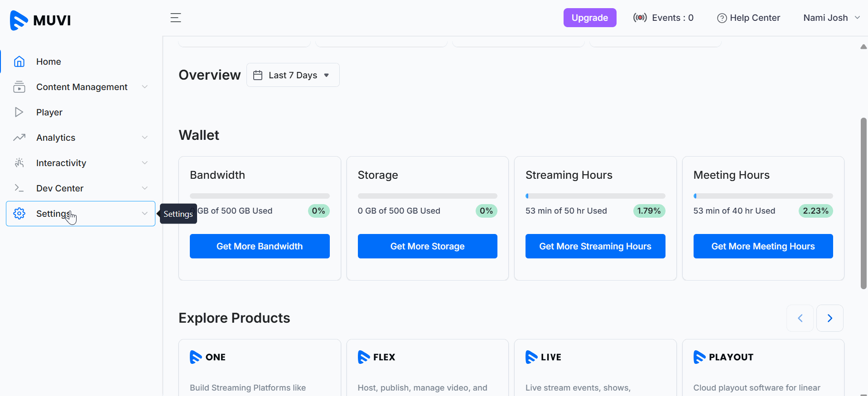Open Dev Center in the sidebar
The image size is (868, 396).
coord(60,188)
